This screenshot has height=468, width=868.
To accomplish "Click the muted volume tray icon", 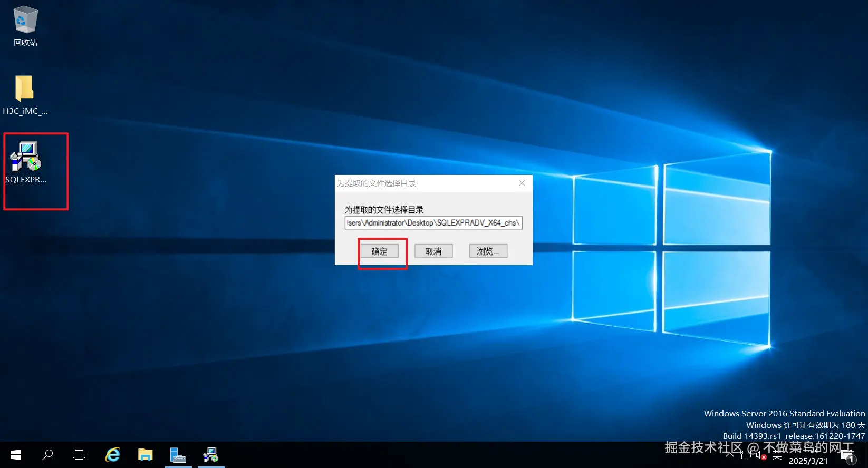I will point(760,455).
